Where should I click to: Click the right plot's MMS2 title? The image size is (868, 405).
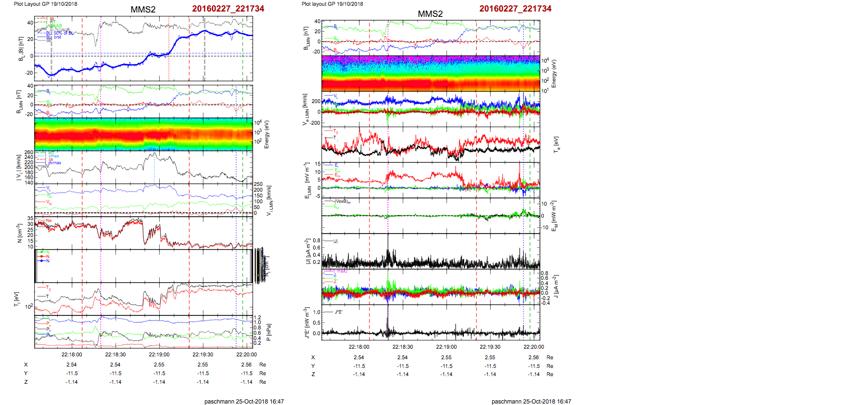click(430, 14)
